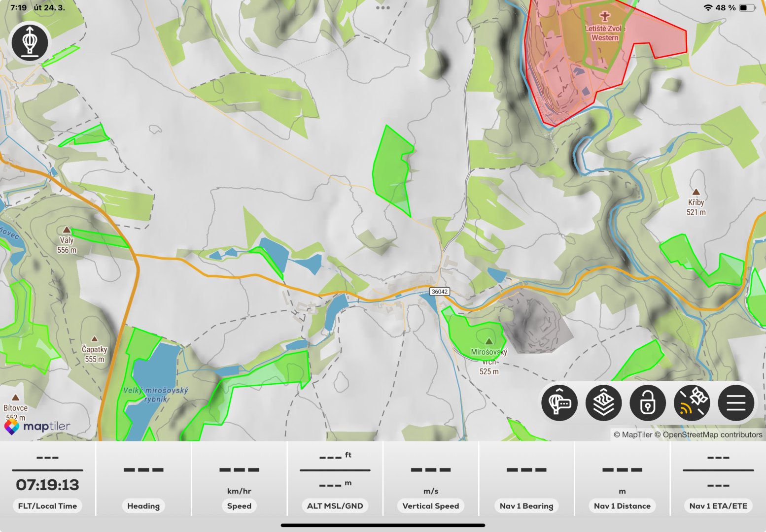The height and width of the screenshot is (532, 766).
Task: Tap the three-dots handle at top center
Action: click(x=383, y=7)
